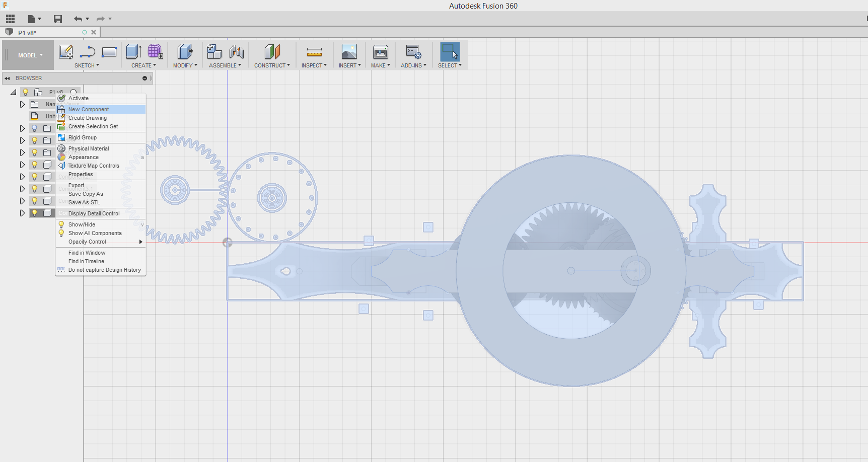Toggle visibility bulb of Component1:1
868x462 pixels.
point(35,165)
